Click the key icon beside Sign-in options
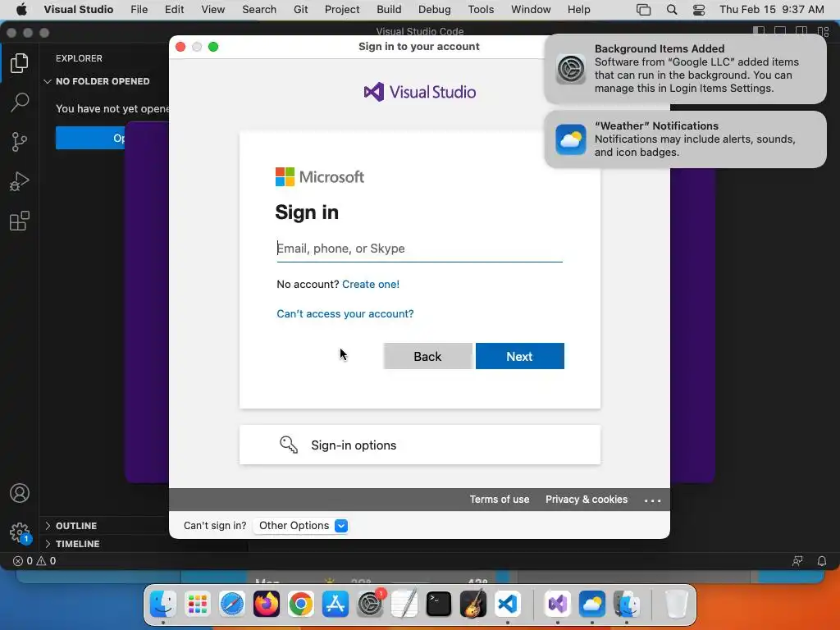Image resolution: width=840 pixels, height=630 pixels. [289, 445]
